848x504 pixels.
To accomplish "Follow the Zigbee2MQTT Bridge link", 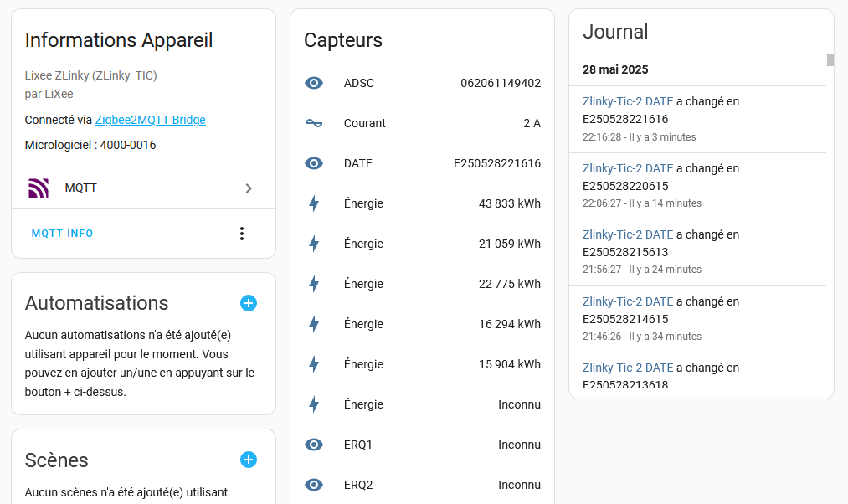I will click(x=151, y=120).
